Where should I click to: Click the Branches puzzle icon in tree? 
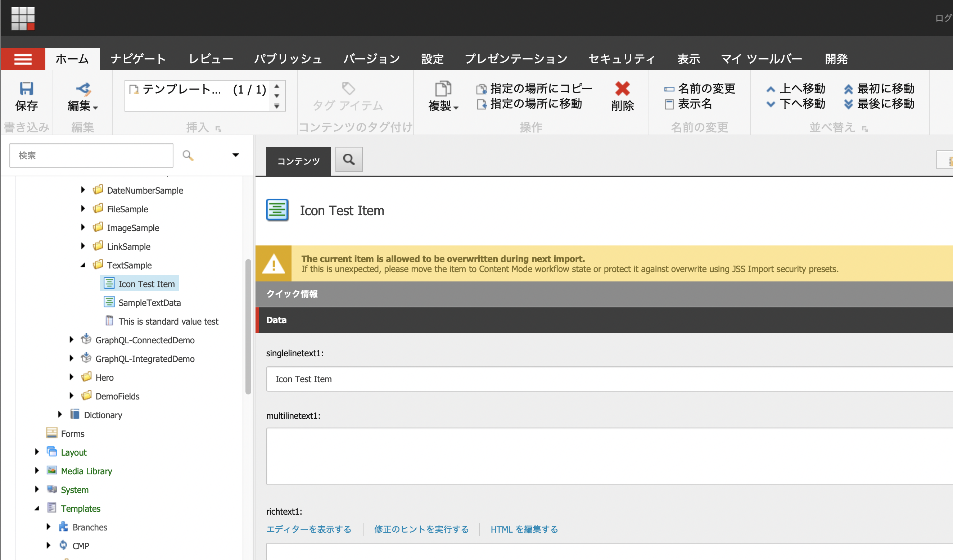[63, 526]
